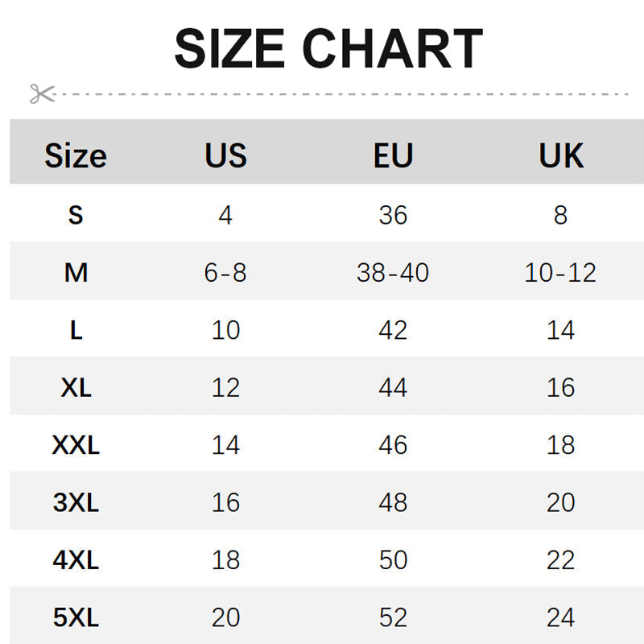
Task: Click the XXL size row label
Action: click(76, 445)
